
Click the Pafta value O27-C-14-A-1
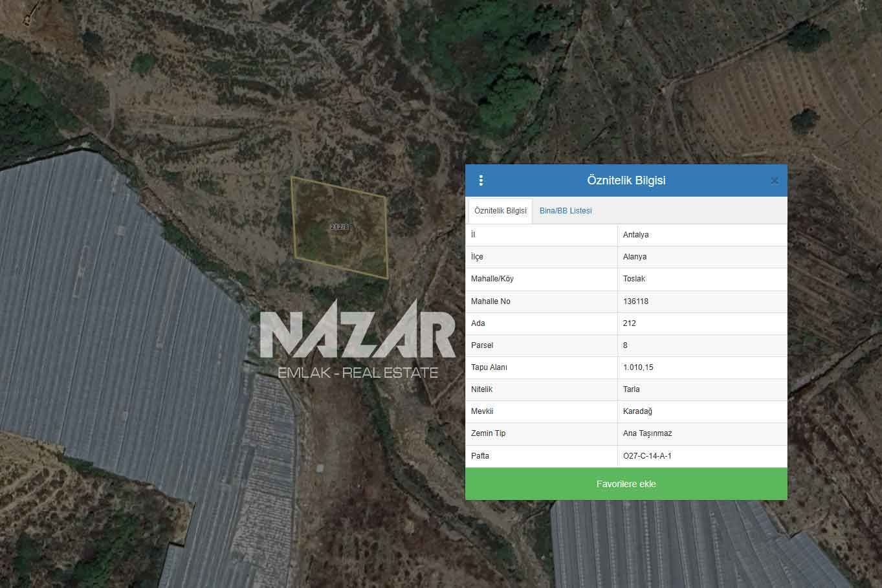[647, 456]
